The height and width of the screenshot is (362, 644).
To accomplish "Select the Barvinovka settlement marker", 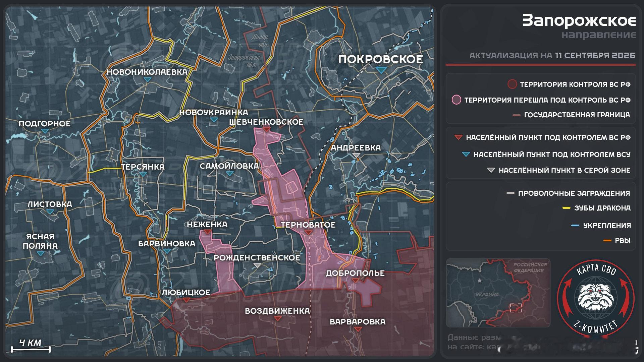I will click(167, 251).
